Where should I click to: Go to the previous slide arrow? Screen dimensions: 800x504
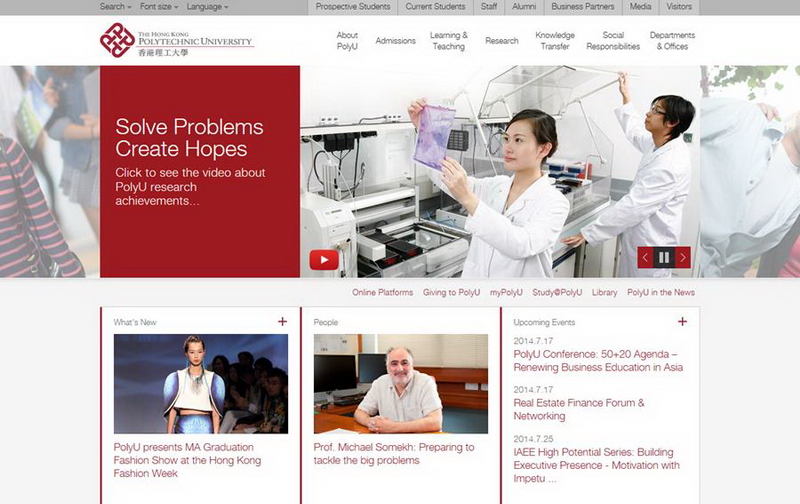point(645,258)
